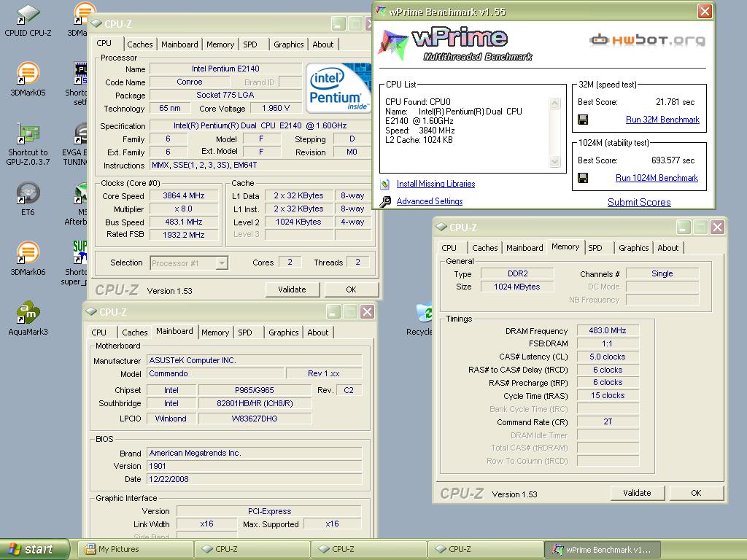Click the Install Missing Libraries icon
The image size is (747, 560).
[385, 184]
